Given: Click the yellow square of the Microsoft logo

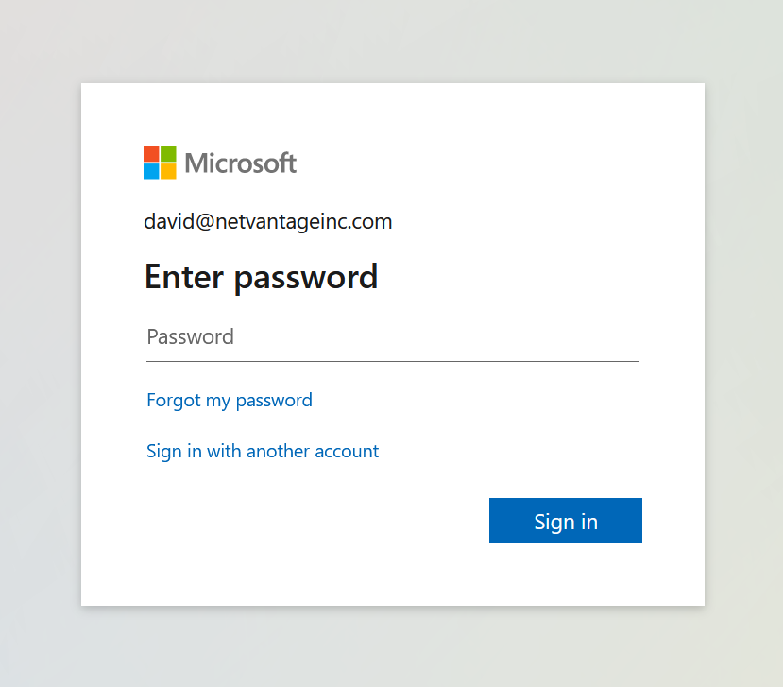Looking at the screenshot, I should click(168, 171).
